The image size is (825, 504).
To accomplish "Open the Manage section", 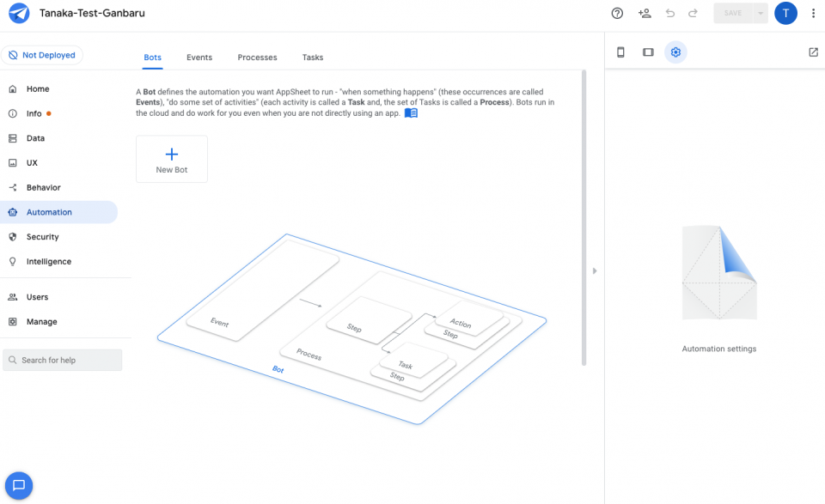I will [x=59, y=322].
